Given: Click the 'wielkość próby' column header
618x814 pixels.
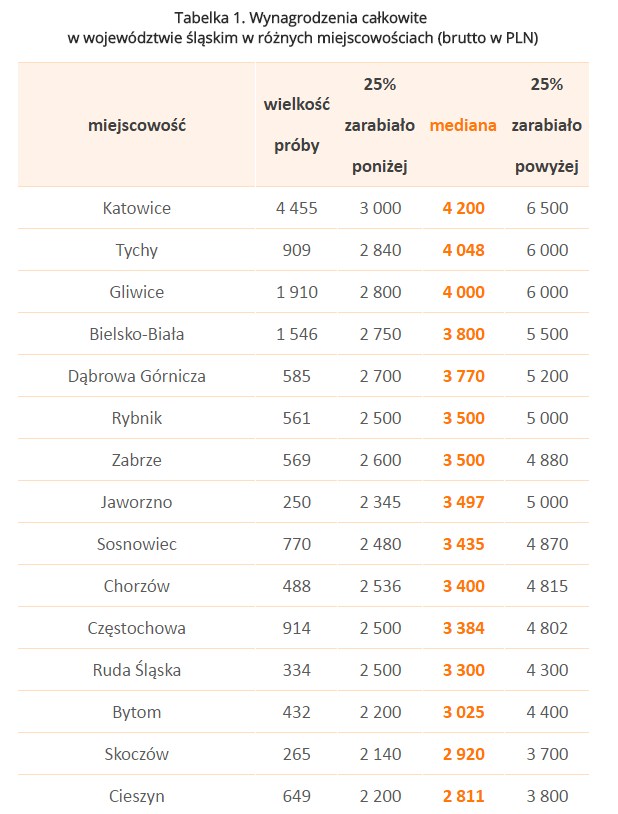Looking at the screenshot, I should point(297,125).
